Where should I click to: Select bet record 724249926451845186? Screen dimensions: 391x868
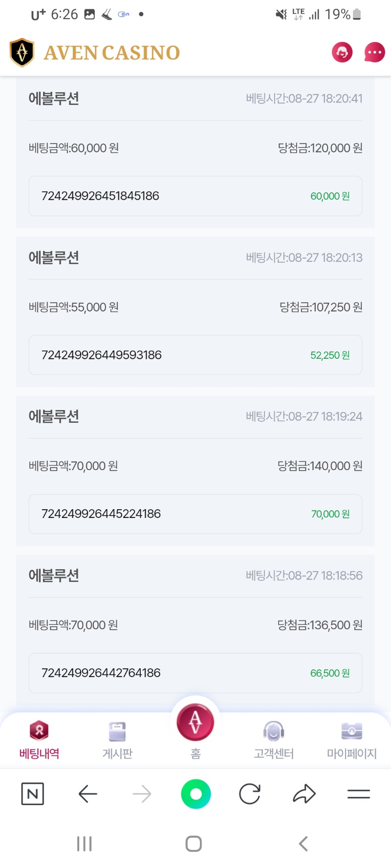coord(195,196)
